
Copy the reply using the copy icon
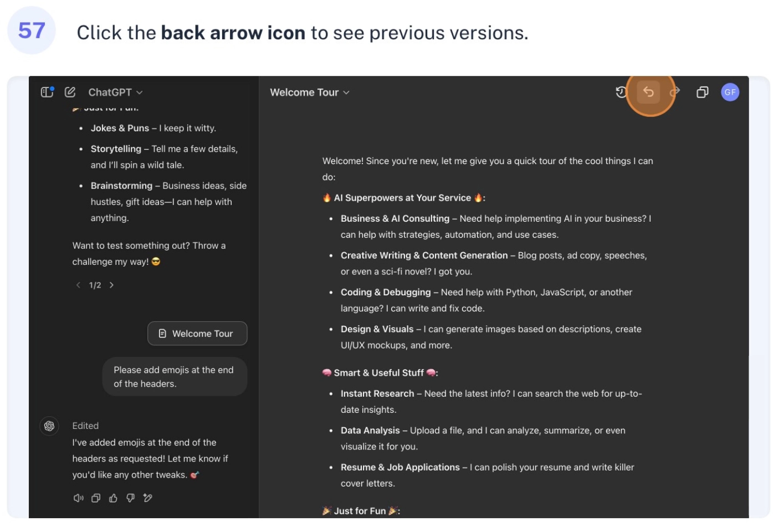coord(96,498)
